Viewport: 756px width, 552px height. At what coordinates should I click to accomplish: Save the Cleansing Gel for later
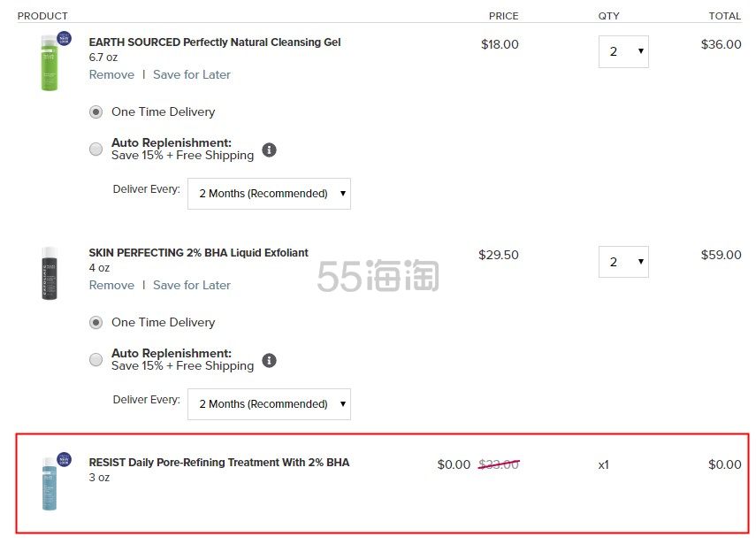pyautogui.click(x=192, y=75)
